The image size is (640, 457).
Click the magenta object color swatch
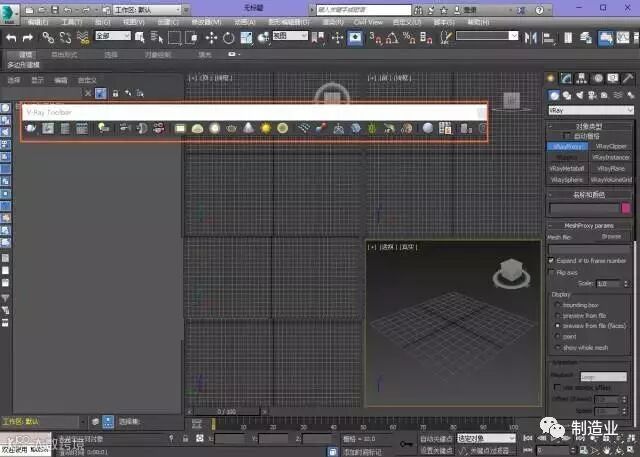coord(626,208)
